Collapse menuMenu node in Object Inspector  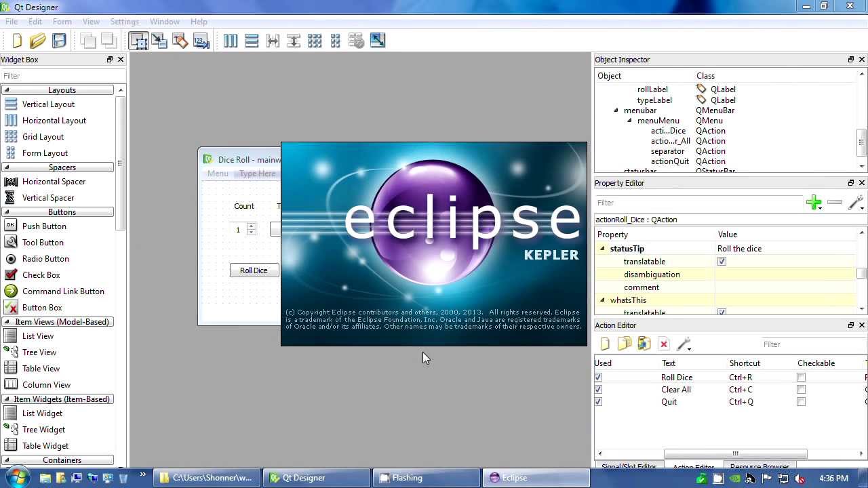(x=629, y=121)
